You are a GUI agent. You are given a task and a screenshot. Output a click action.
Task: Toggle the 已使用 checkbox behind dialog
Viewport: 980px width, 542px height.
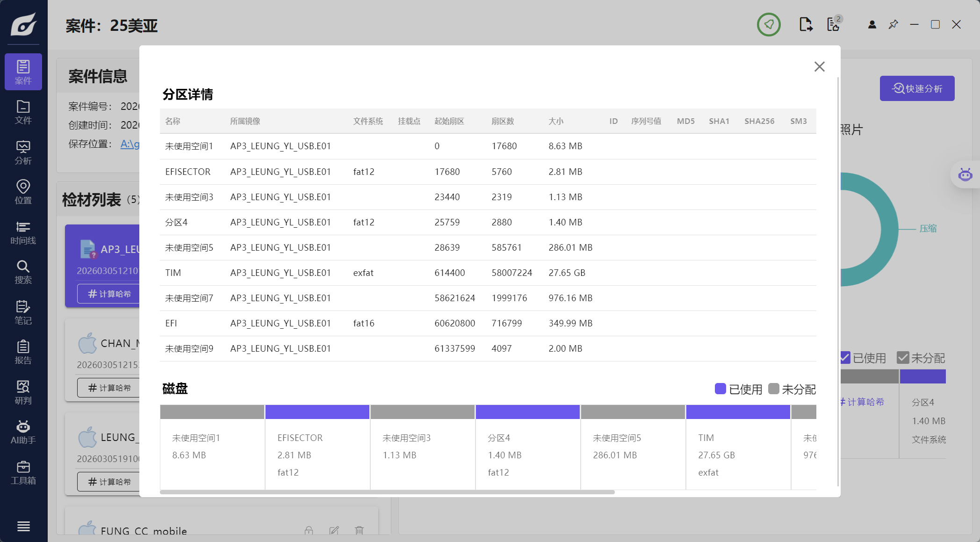pos(845,358)
